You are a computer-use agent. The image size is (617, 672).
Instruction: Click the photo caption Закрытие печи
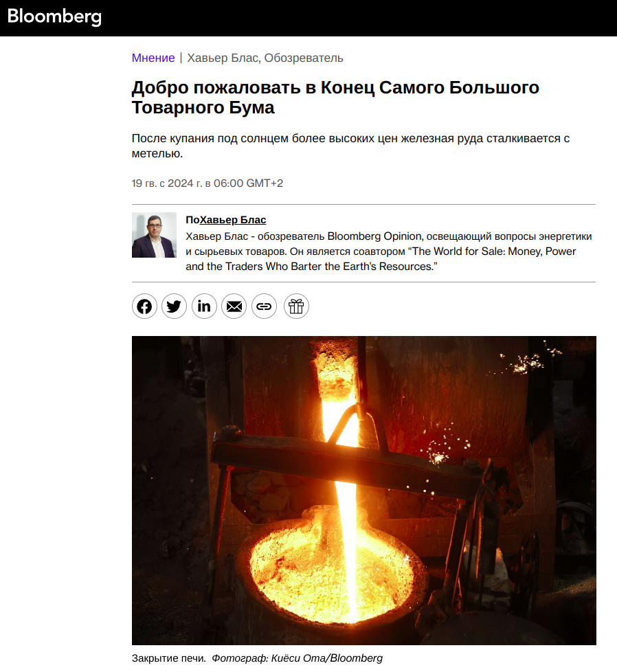tap(169, 658)
